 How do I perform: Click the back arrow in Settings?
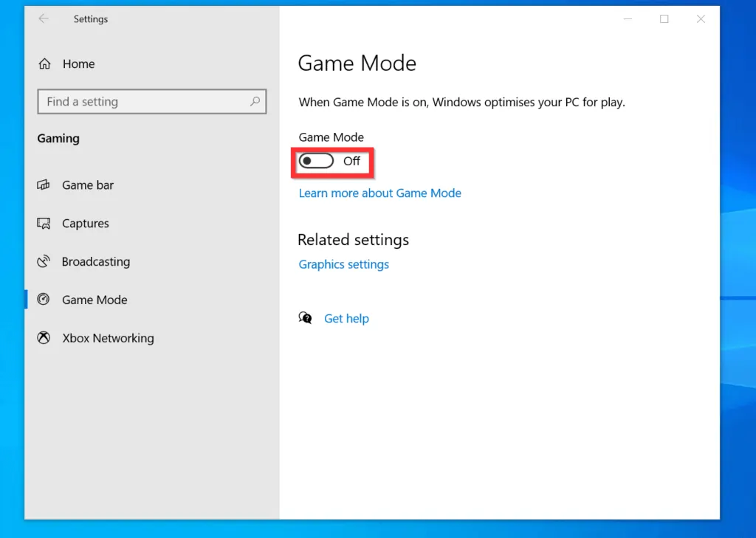tap(44, 18)
